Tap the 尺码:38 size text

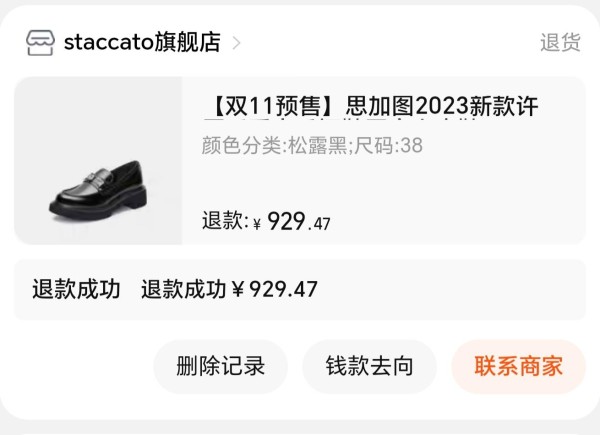pyautogui.click(x=388, y=145)
